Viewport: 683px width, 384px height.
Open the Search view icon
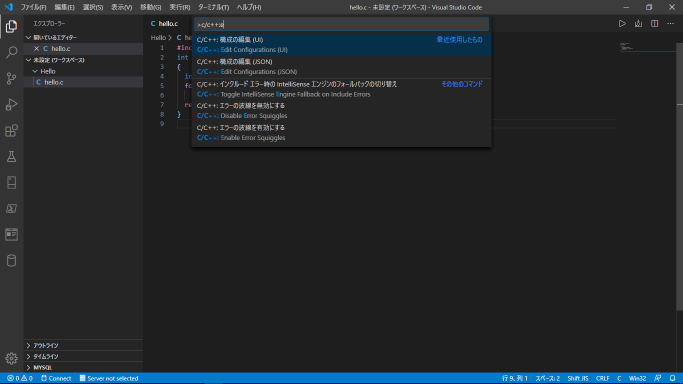tap(11, 53)
